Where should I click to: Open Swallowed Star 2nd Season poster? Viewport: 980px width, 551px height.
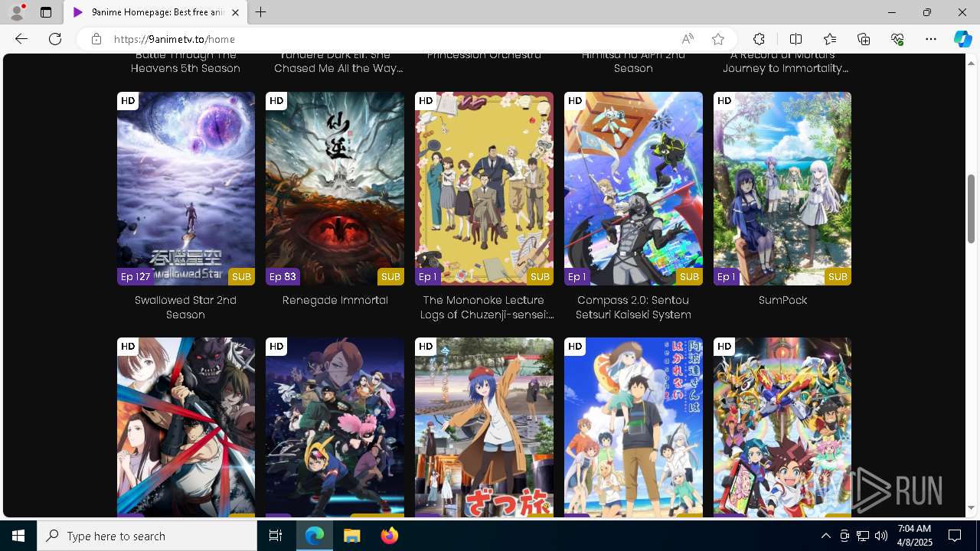[x=186, y=188]
